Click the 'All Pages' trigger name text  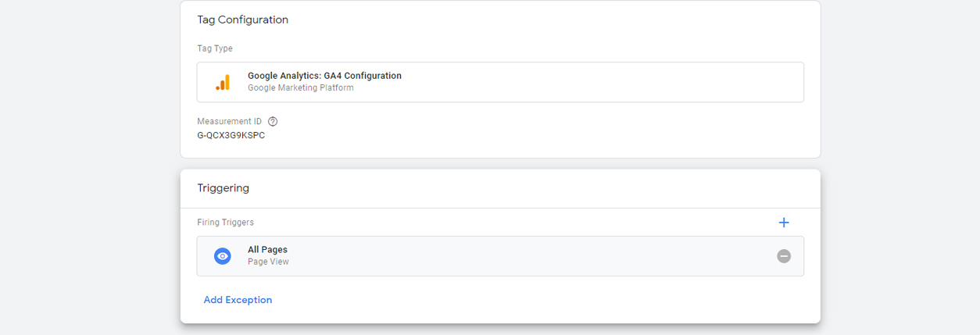[x=267, y=250]
